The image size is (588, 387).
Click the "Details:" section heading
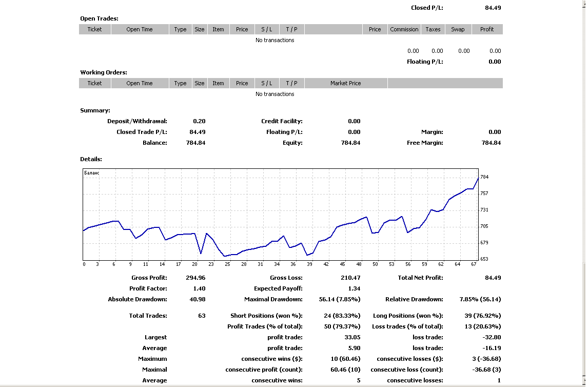tap(91, 159)
